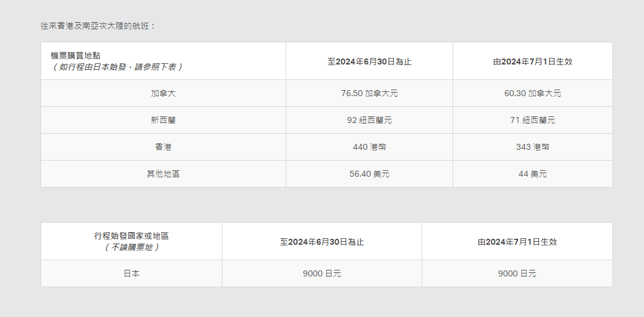Select the 香港 row label
This screenshot has height=317, width=644.
[163, 147]
